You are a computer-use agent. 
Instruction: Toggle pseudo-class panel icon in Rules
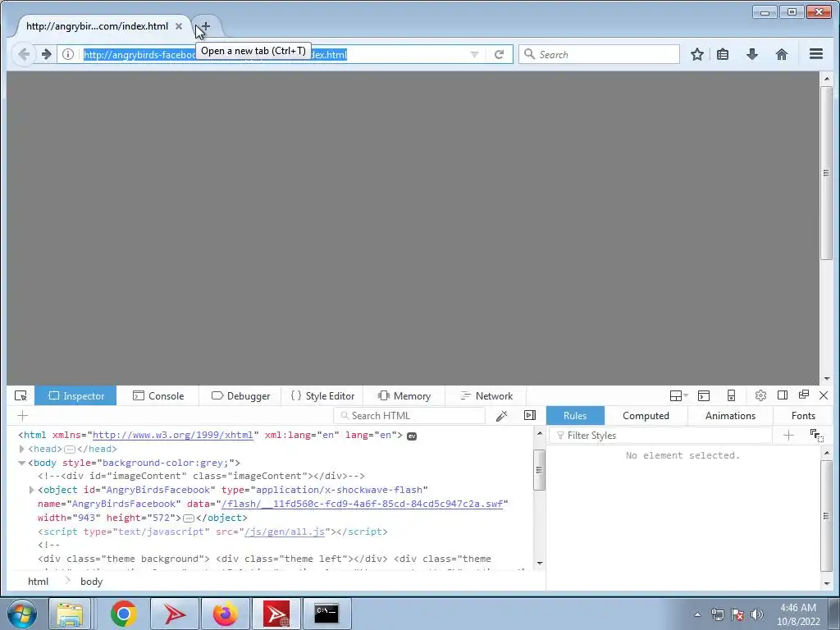click(x=816, y=436)
